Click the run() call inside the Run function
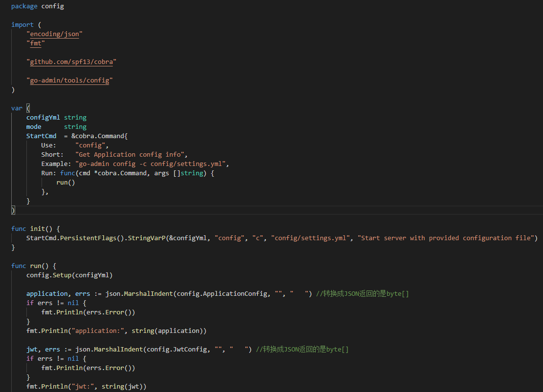This screenshot has height=392, width=543. point(66,183)
